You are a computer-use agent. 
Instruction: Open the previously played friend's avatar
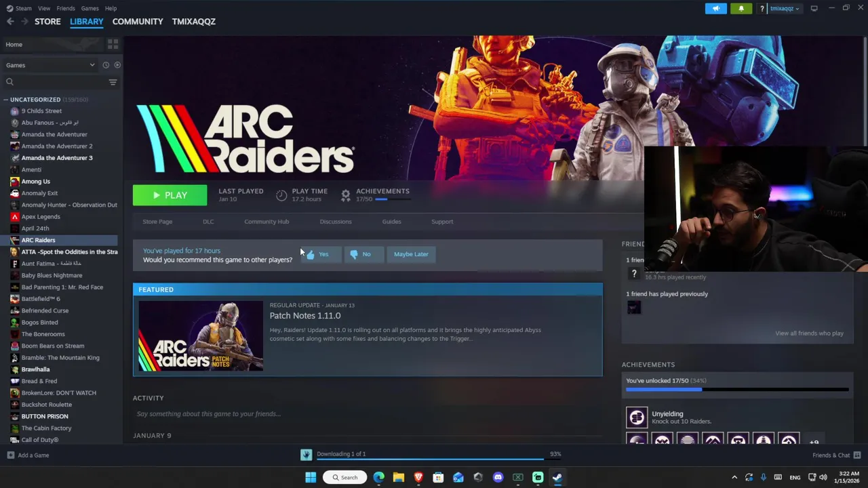click(x=634, y=308)
